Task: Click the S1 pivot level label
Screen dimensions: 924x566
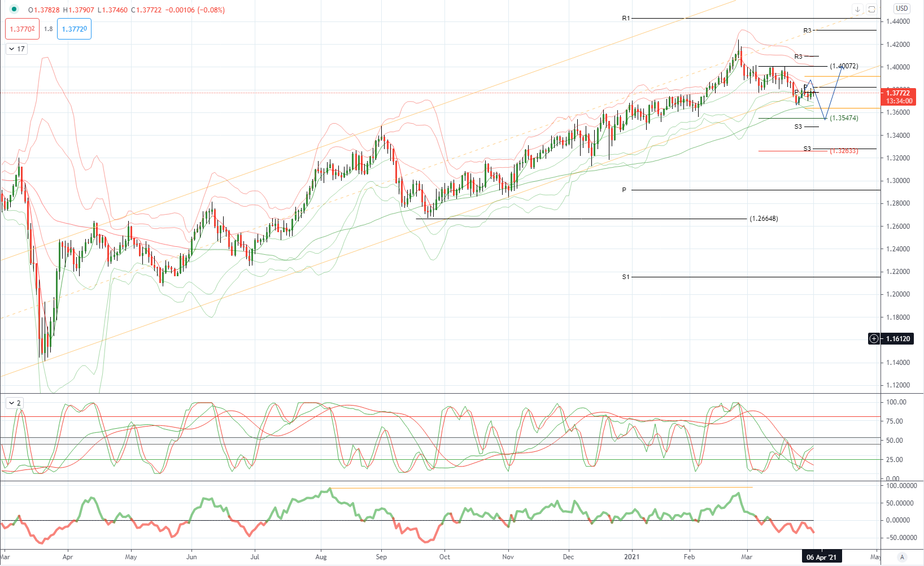Action: point(626,277)
